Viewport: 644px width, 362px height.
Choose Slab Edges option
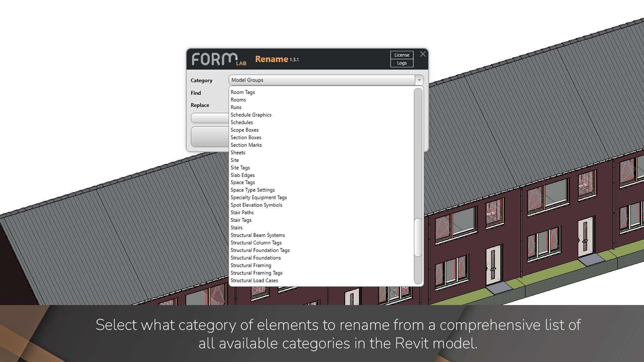click(243, 175)
